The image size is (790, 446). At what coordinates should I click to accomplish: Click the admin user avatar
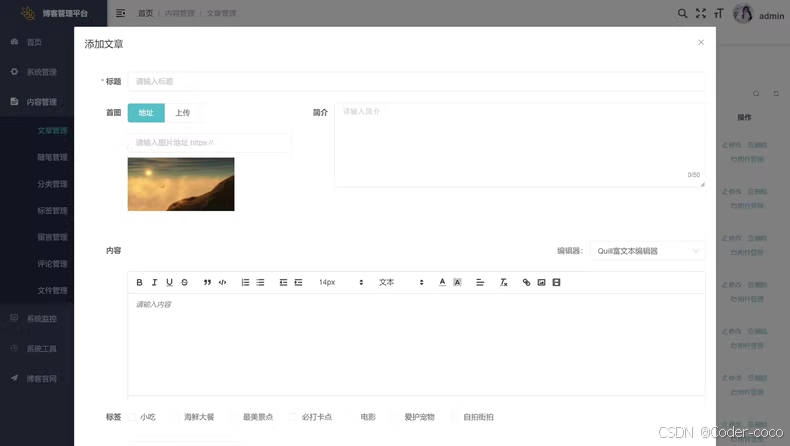[x=743, y=14]
